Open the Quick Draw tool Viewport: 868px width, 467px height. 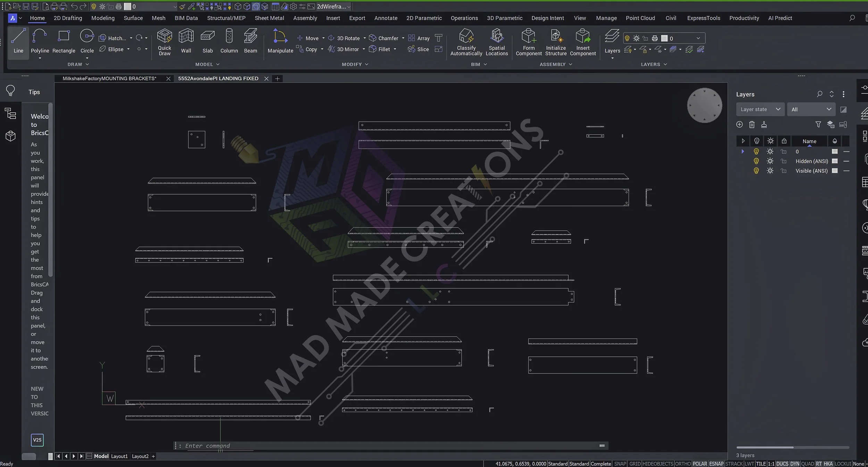point(165,42)
